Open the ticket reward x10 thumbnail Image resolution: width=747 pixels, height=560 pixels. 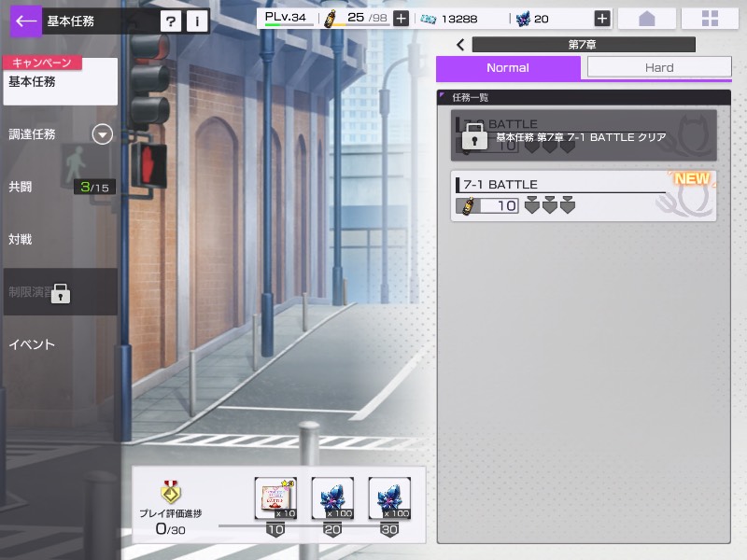coord(275,498)
